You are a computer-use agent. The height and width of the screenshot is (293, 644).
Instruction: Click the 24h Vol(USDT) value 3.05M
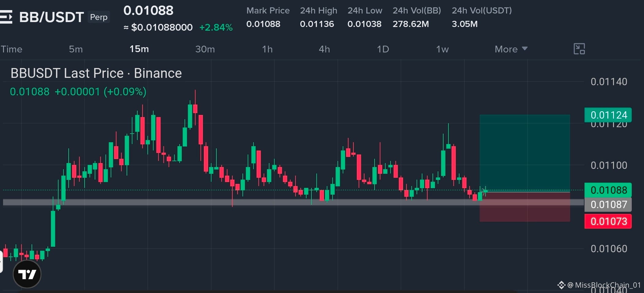465,24
